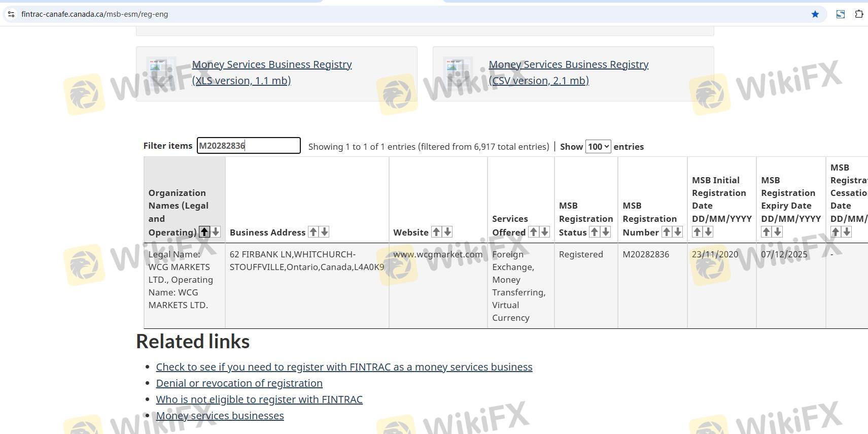The height and width of the screenshot is (434, 868).
Task: Sort MSB Registration Expiry Date ascending
Action: tap(767, 232)
